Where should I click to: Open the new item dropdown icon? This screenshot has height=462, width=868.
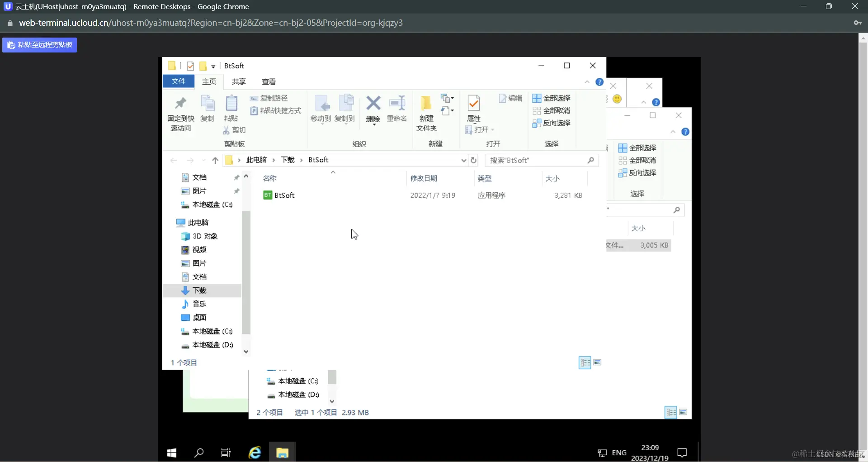tap(448, 98)
